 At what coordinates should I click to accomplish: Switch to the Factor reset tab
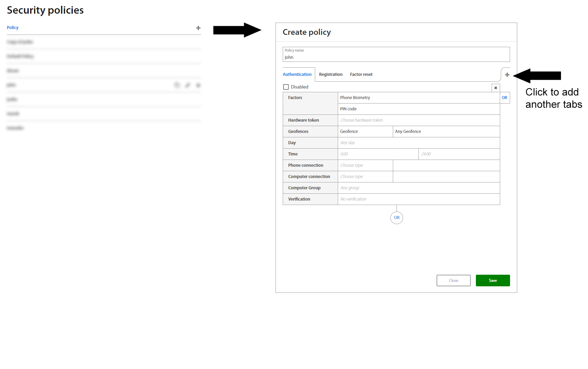(361, 74)
